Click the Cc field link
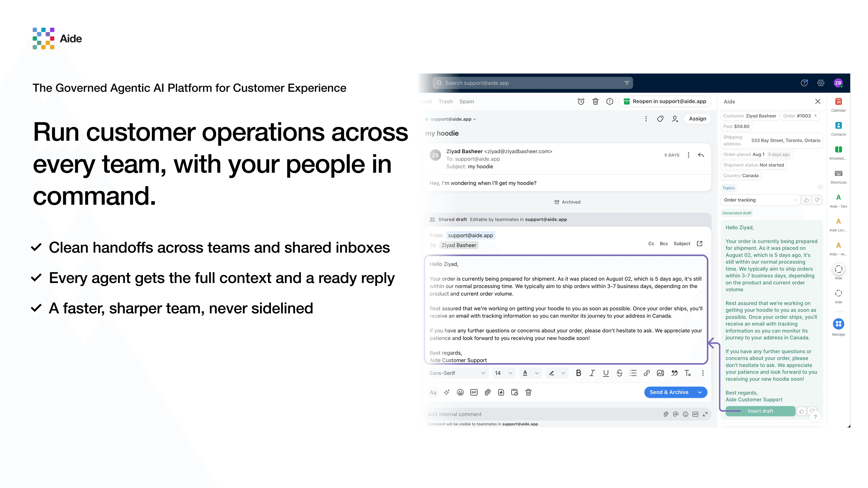 coord(651,243)
